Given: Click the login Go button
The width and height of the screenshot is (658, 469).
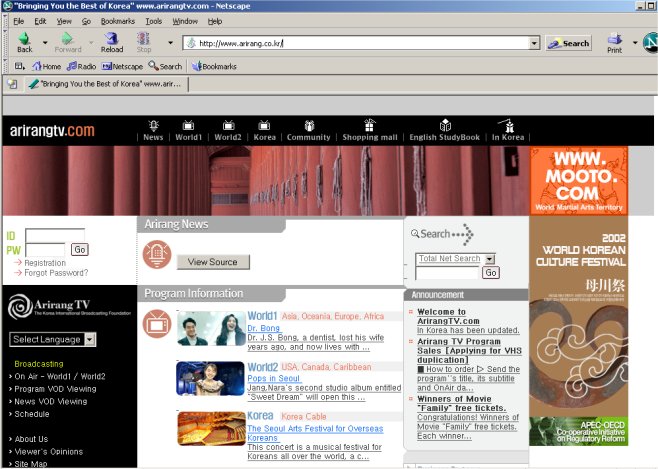Looking at the screenshot, I should 80,250.
